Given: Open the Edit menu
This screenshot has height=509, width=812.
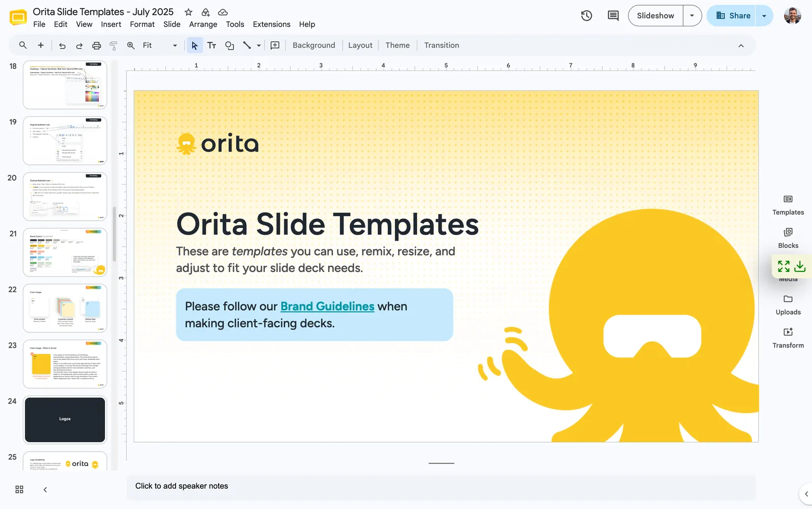Looking at the screenshot, I should coord(60,24).
